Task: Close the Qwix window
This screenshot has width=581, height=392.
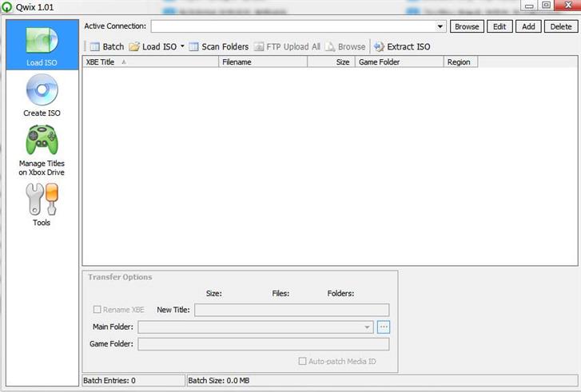Action: tap(567, 5)
